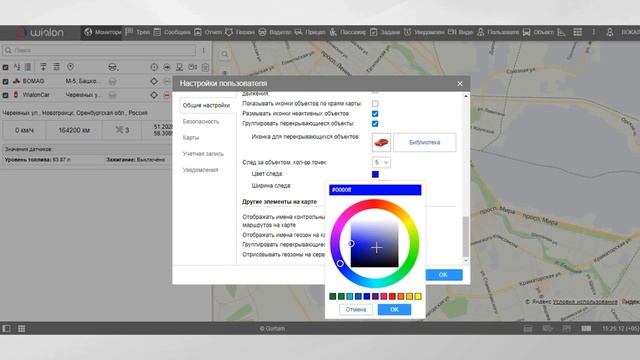The image size is (640, 360).
Task: Click the diamond track icon in BOMAG row
Action: tap(154, 81)
